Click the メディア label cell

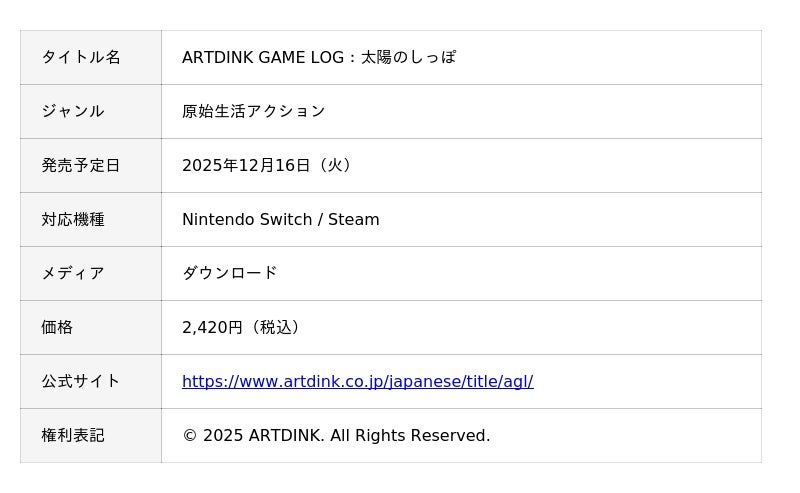[x=73, y=273]
